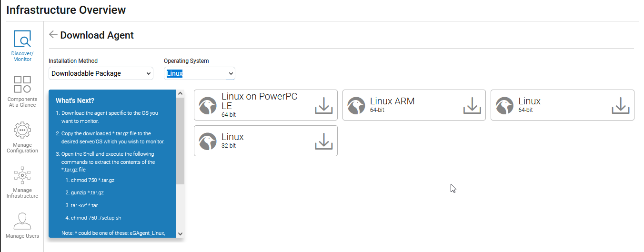
Task: Download the Linux on PowerPC LE agent
Action: 323,105
